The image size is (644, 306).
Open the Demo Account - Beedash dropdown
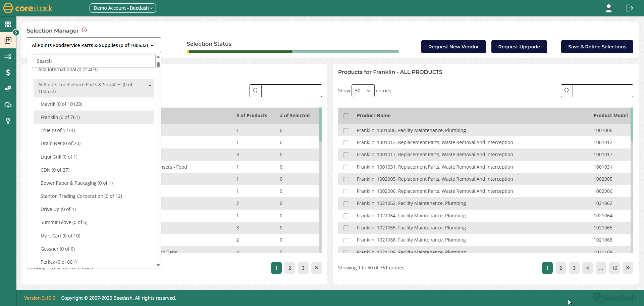click(123, 8)
